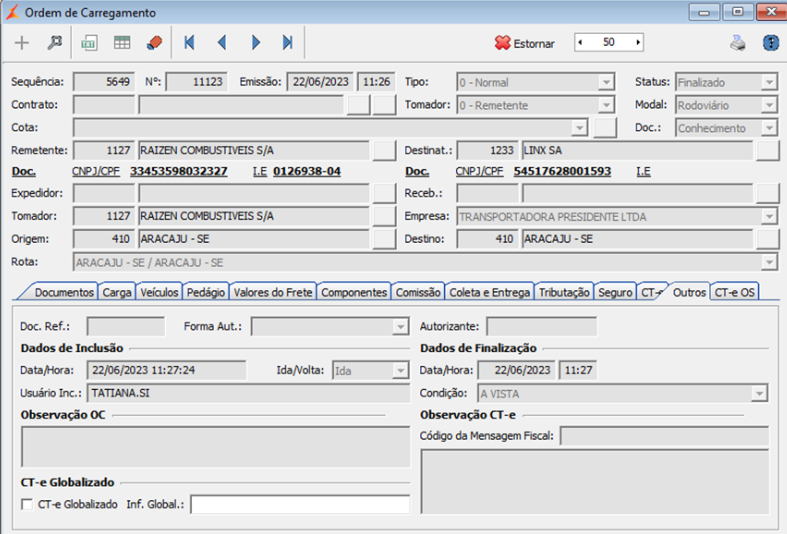
Task: Switch to Coleta e Entrega tab
Action: tap(489, 292)
